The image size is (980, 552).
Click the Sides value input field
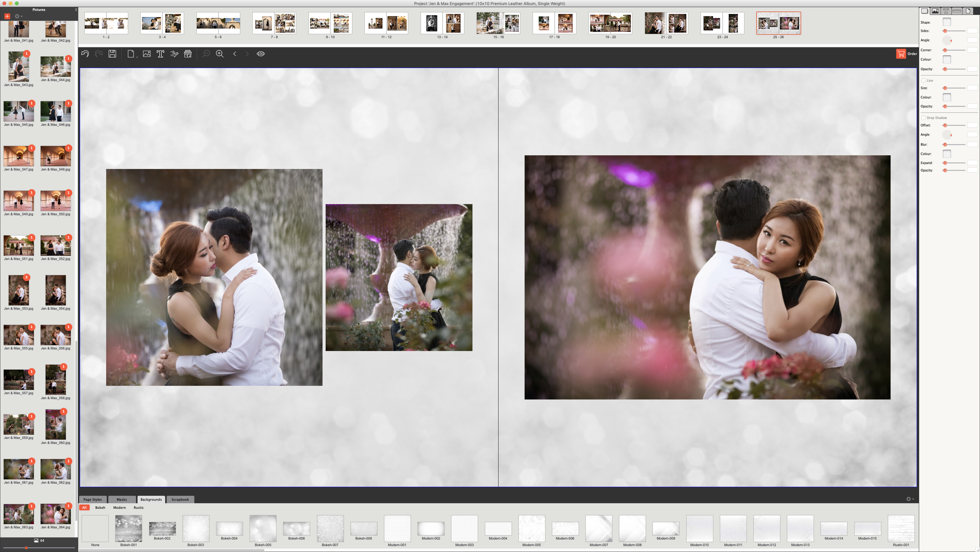point(972,31)
